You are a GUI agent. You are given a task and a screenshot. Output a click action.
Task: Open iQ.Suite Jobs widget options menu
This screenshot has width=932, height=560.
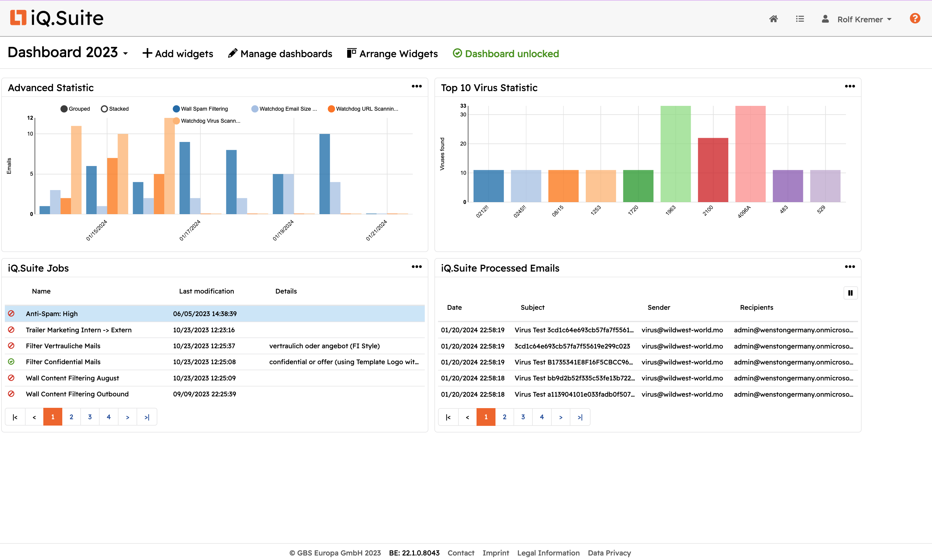click(x=416, y=267)
